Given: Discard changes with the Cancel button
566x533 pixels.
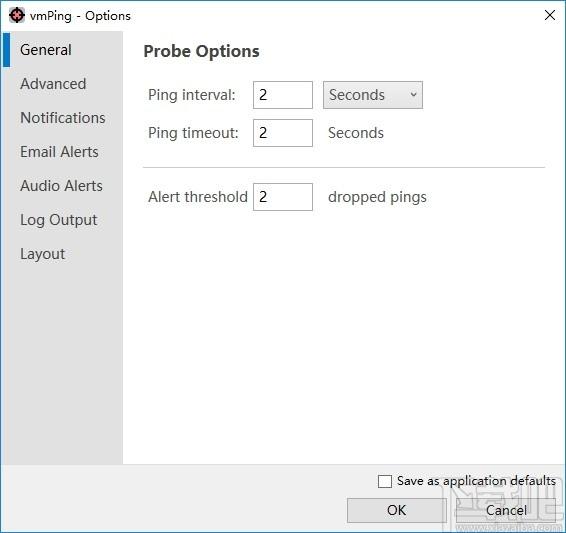Looking at the screenshot, I should coord(506,510).
